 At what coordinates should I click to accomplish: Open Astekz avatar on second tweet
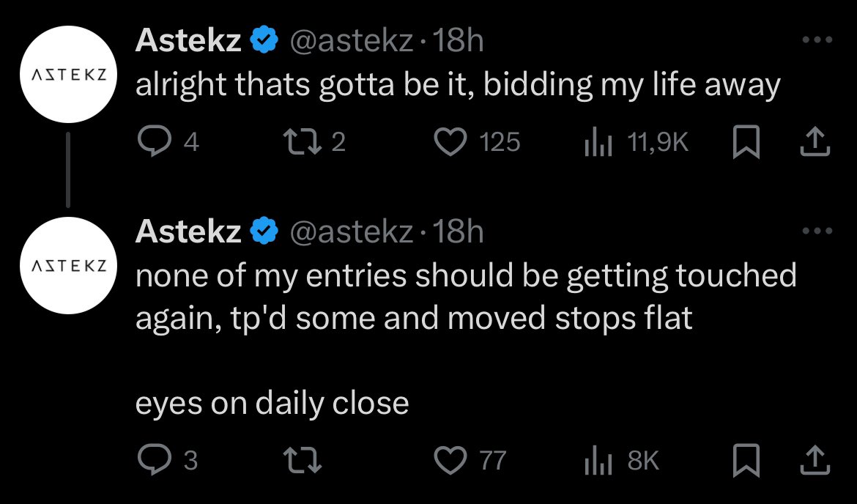pos(68,266)
